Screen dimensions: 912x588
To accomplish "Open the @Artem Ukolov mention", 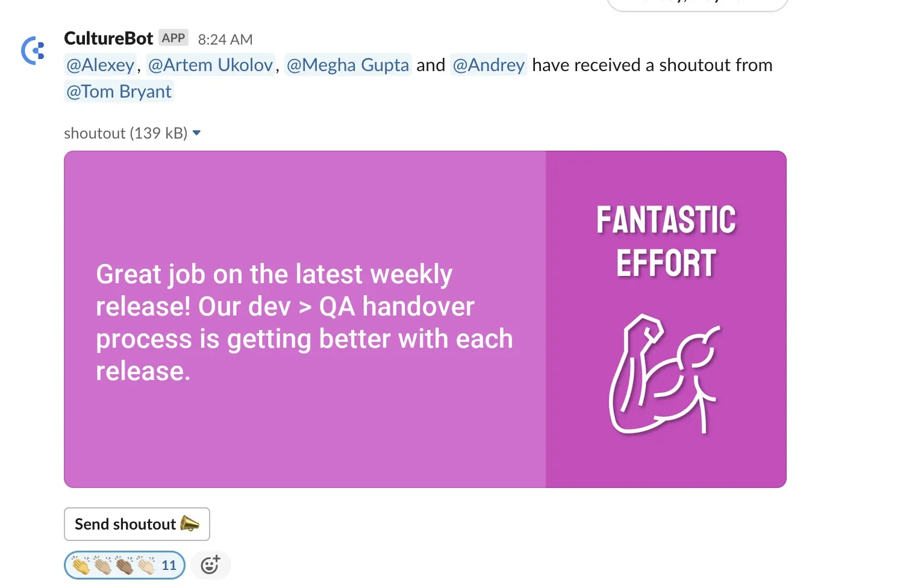I will tap(211, 64).
